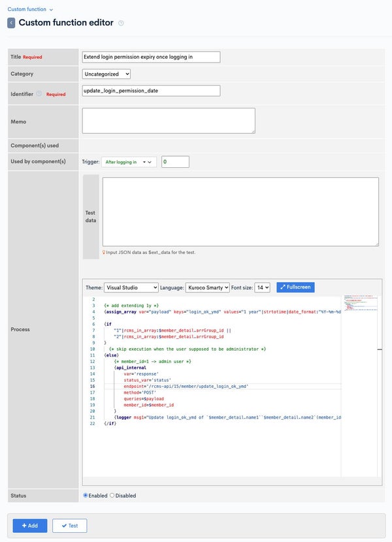The height and width of the screenshot is (542, 392).
Task: Open the Trigger dropdown showing After logging in
Action: [x=129, y=162]
